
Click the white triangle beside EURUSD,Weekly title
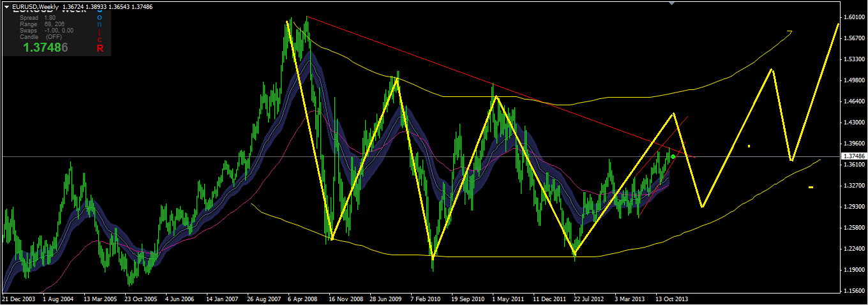(6, 6)
